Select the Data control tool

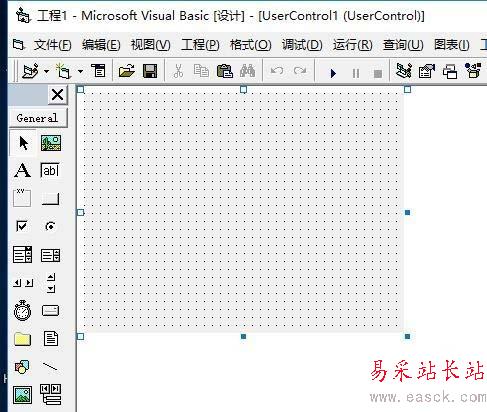tap(51, 395)
